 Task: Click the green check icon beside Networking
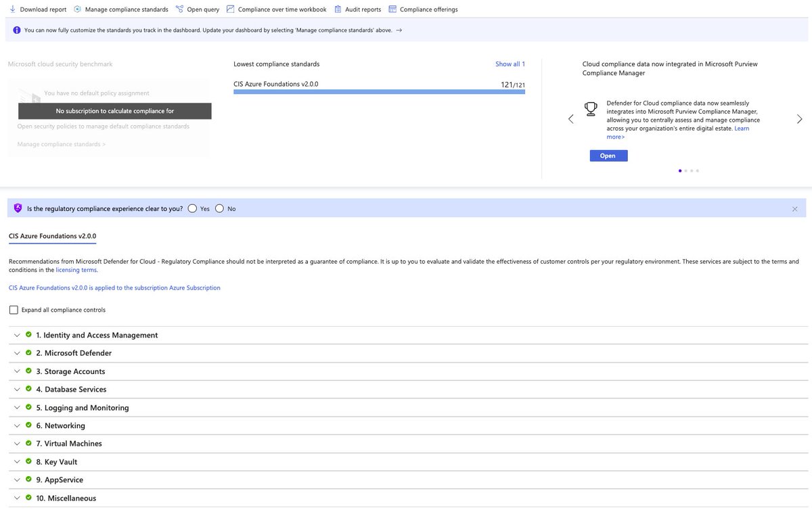[x=28, y=425]
